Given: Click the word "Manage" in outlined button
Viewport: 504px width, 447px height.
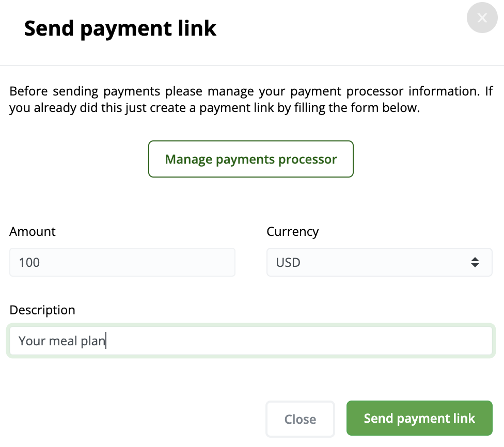Looking at the screenshot, I should pyautogui.click(x=188, y=159).
